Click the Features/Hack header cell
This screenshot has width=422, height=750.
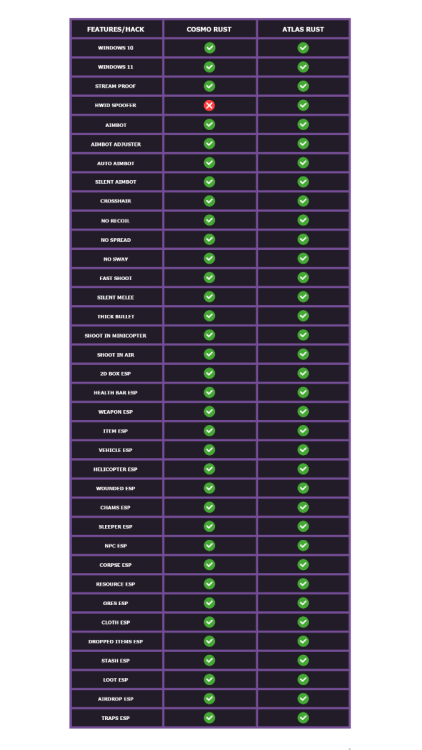pyautogui.click(x=116, y=29)
